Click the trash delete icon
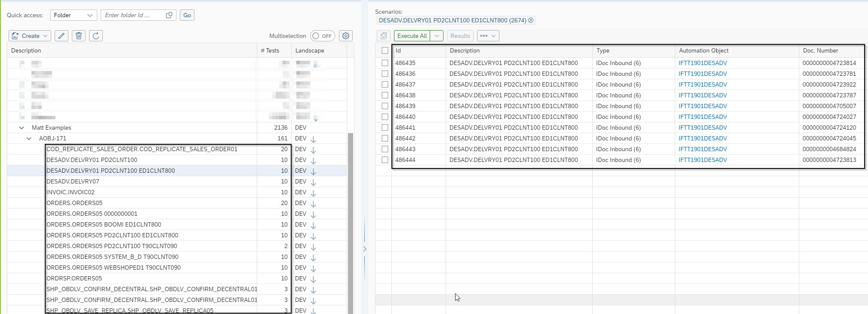 pos(79,36)
